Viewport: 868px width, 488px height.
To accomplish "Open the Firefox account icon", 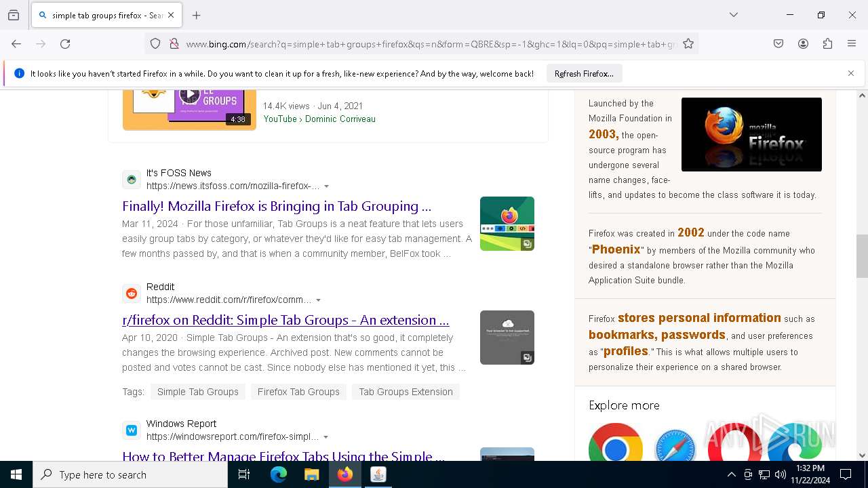I will 803,44.
